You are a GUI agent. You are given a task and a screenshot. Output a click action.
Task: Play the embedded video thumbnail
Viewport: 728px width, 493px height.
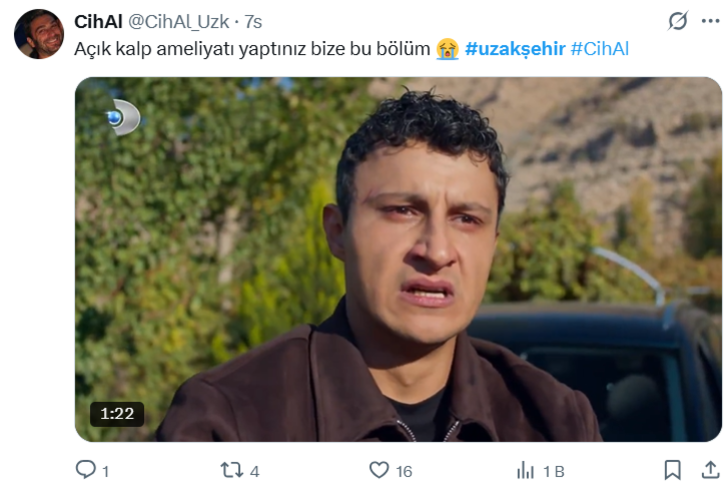[398, 259]
